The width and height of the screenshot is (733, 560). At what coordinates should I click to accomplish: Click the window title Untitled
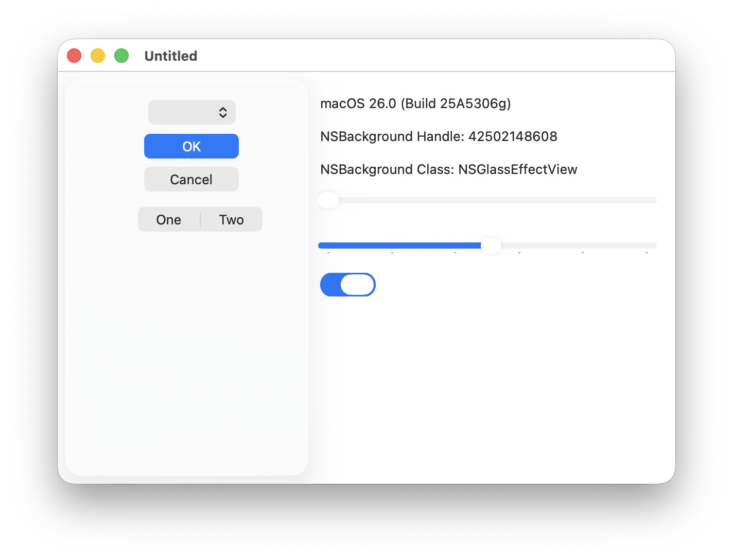171,56
